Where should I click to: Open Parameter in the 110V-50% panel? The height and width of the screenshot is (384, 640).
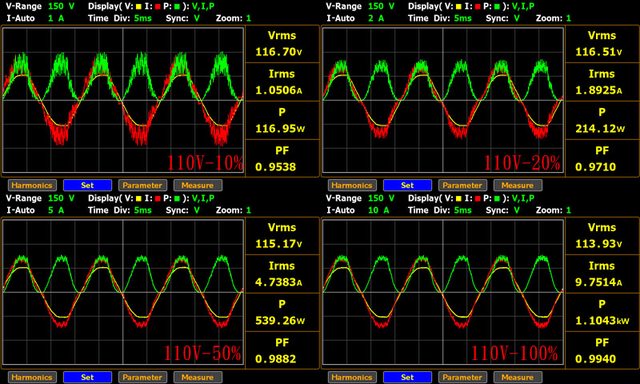pos(142,377)
